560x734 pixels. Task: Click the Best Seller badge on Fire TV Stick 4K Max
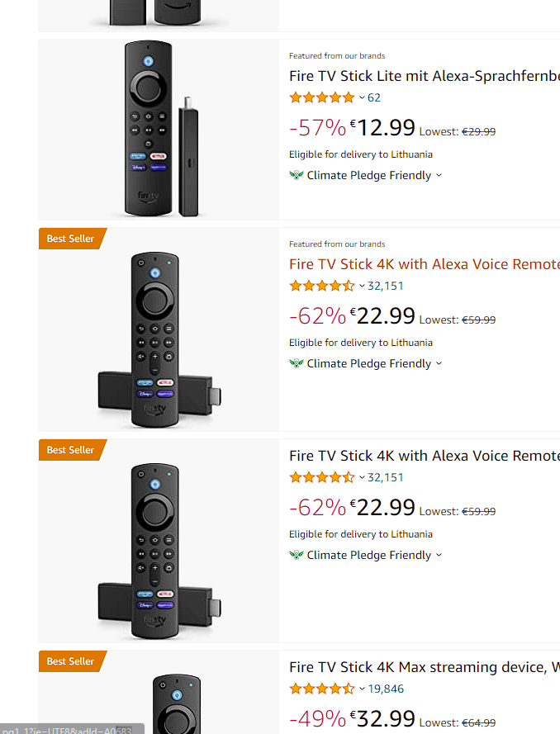tap(71, 661)
